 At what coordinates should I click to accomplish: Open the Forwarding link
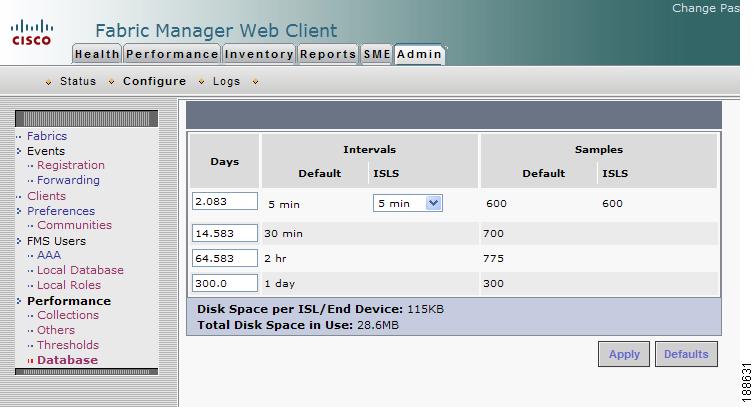[x=68, y=180]
